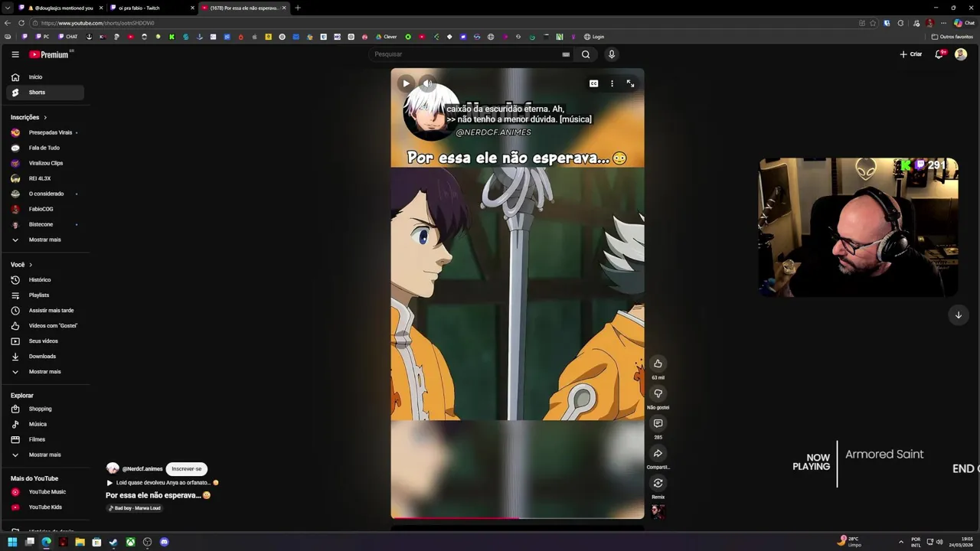Open the YouTube hamburger guide menu

click(x=15, y=54)
